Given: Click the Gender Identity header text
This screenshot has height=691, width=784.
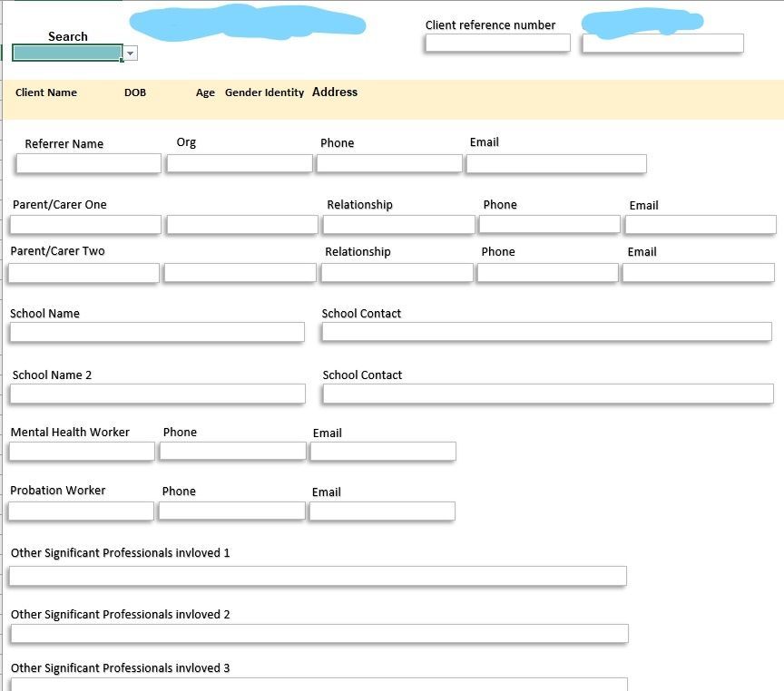Looking at the screenshot, I should click(264, 92).
